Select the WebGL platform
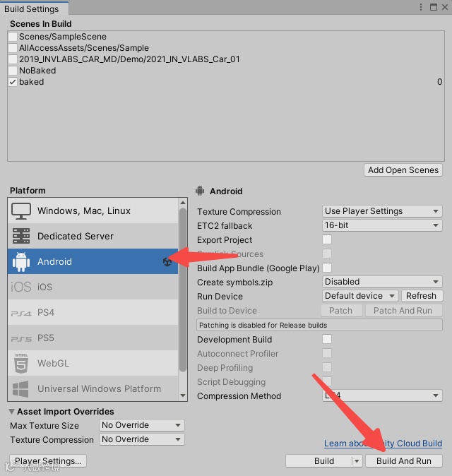 (93, 363)
